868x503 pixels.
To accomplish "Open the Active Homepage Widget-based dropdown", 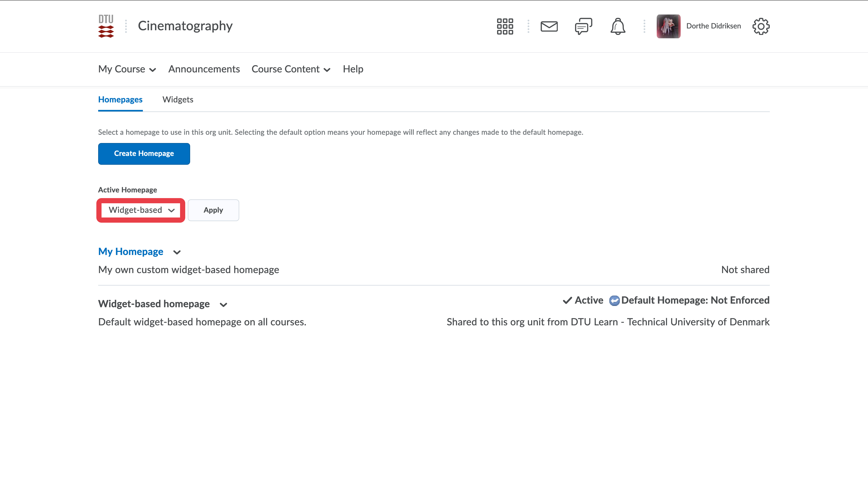I will pyautogui.click(x=141, y=210).
